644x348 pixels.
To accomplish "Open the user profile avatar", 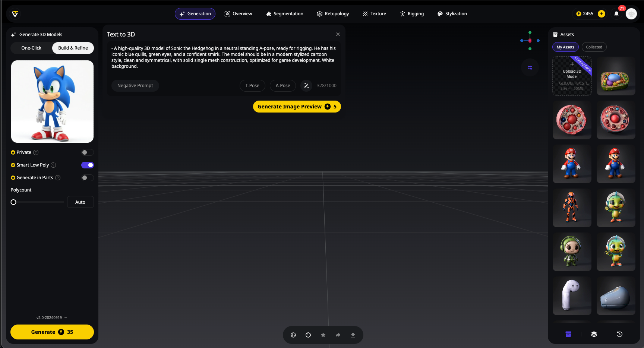I will pyautogui.click(x=631, y=14).
